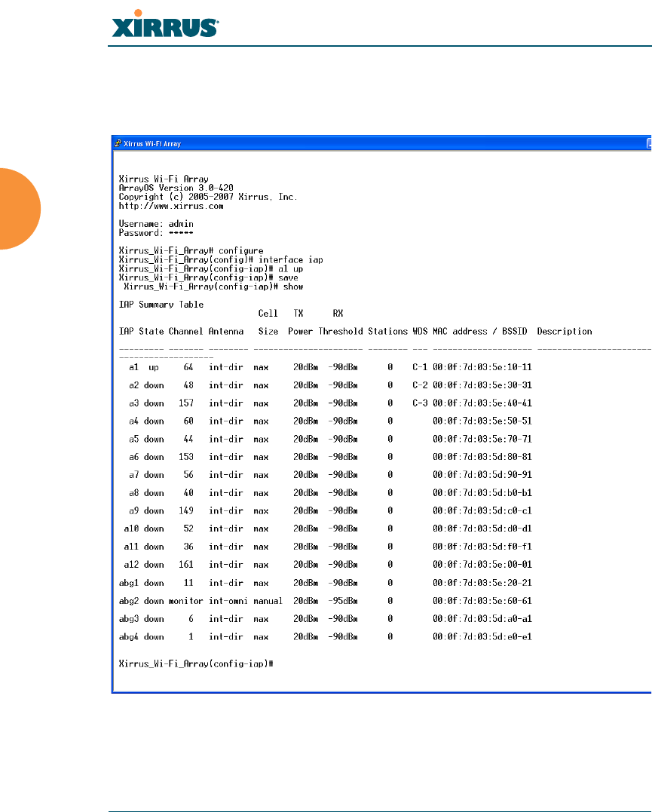Click WDS value C-2
The image size is (652, 812).
pos(420,385)
